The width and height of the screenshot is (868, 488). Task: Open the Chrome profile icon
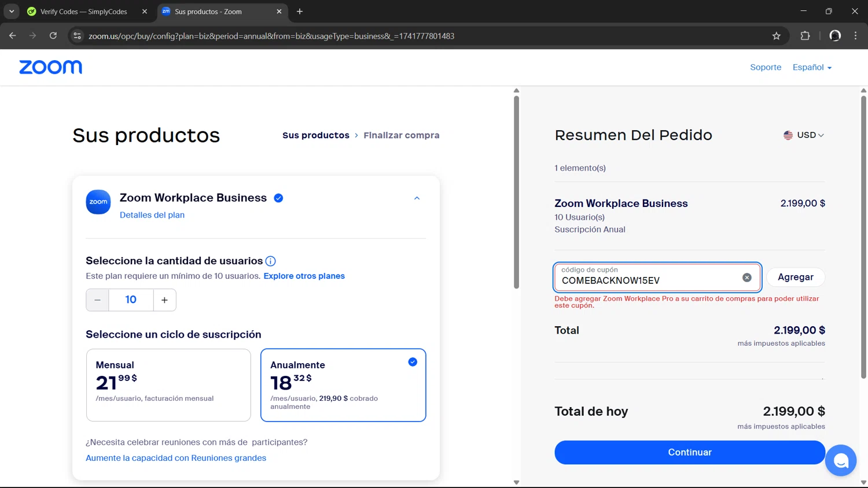click(834, 36)
